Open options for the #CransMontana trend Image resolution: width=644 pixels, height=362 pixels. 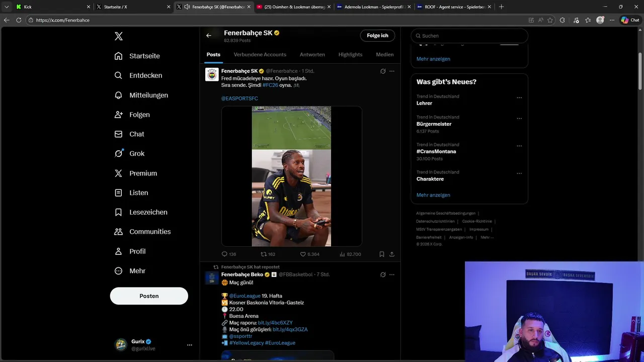[x=519, y=146]
